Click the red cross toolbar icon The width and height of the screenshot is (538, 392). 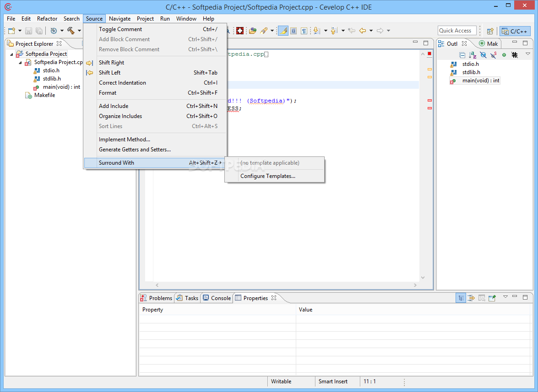240,31
